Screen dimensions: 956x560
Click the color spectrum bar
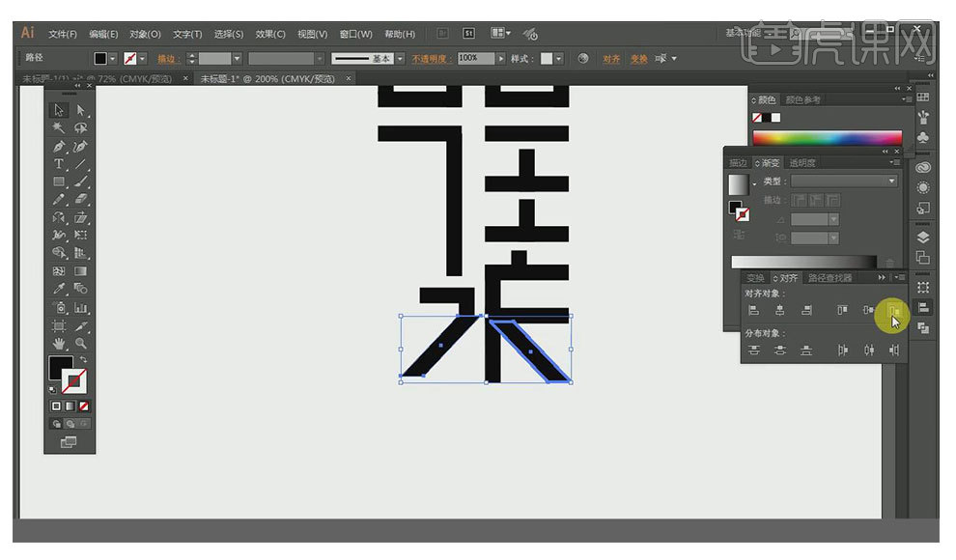point(827,138)
